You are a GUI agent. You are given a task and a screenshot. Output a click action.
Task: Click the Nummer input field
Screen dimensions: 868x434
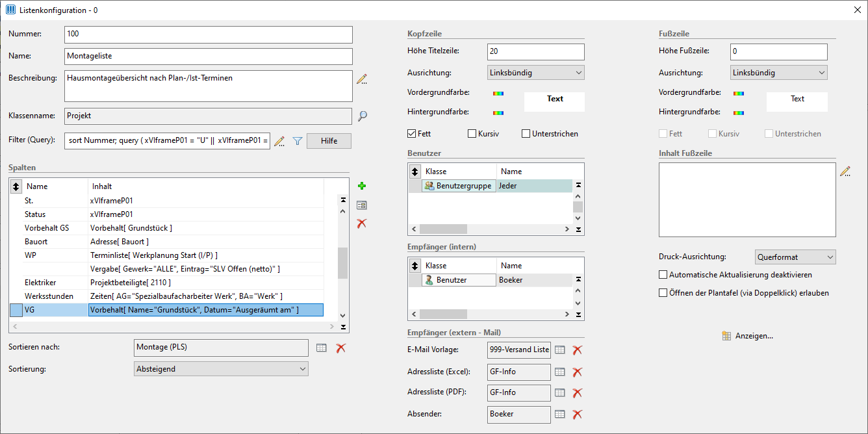click(x=209, y=34)
